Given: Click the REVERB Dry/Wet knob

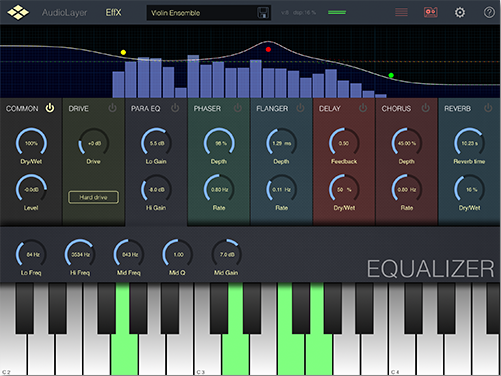Looking at the screenshot, I should click(469, 189).
